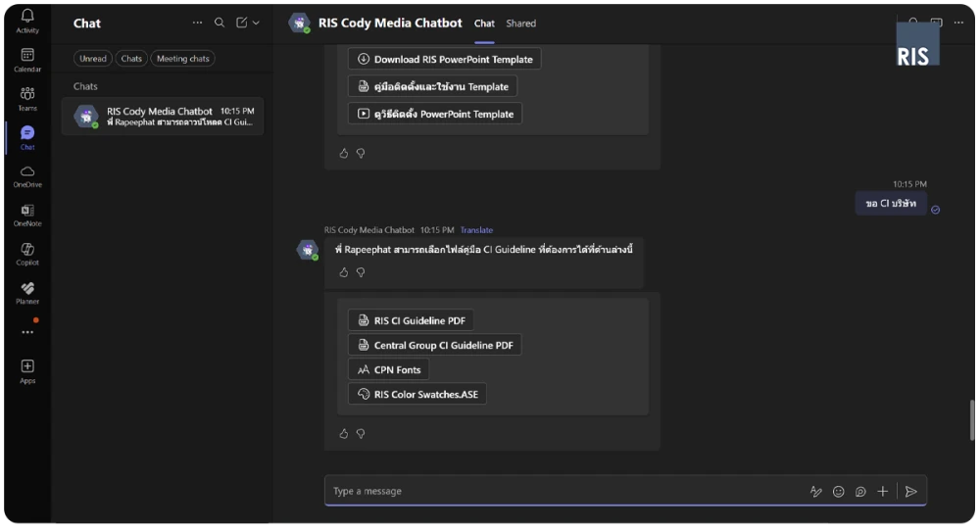Go to Teams in sidebar
The height and width of the screenshot is (530, 980).
[x=26, y=99]
